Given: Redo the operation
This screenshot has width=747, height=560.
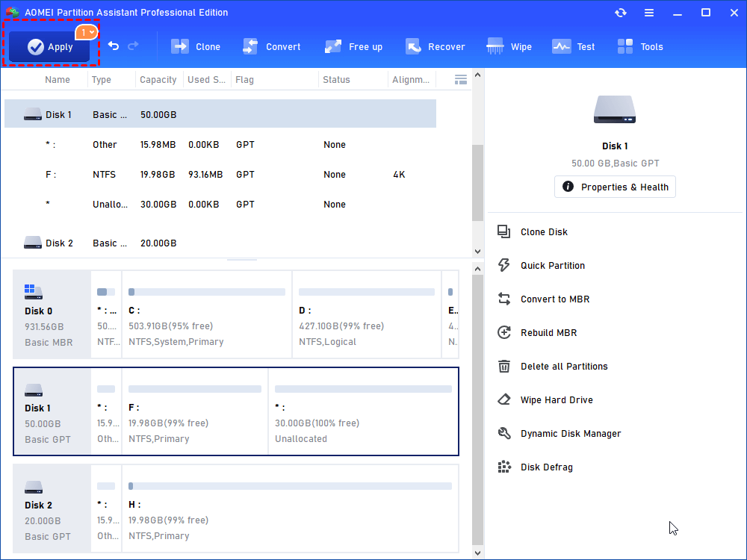Looking at the screenshot, I should point(134,46).
